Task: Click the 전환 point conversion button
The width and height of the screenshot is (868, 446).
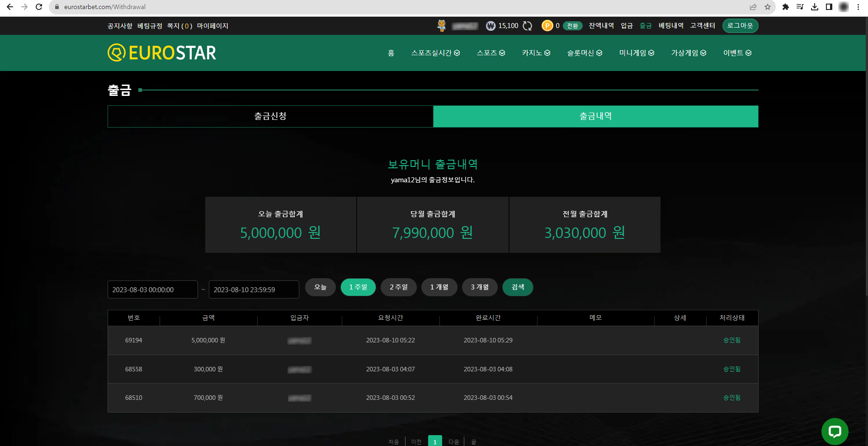Action: click(x=572, y=26)
